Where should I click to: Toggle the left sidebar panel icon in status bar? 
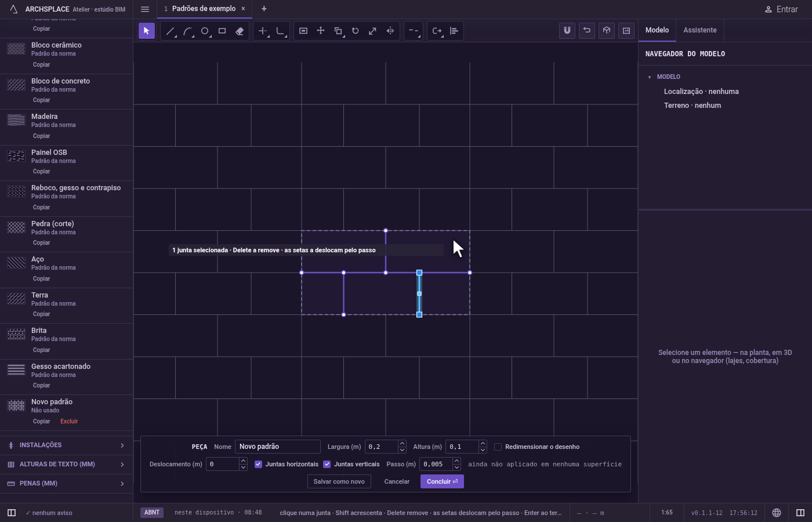[x=11, y=513]
